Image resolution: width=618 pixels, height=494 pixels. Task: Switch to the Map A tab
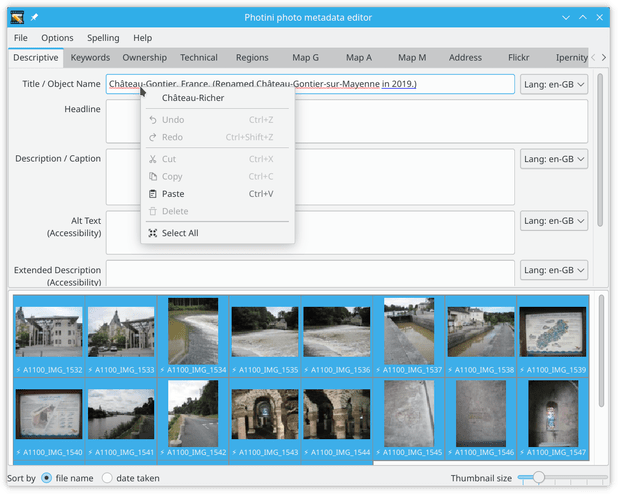359,58
